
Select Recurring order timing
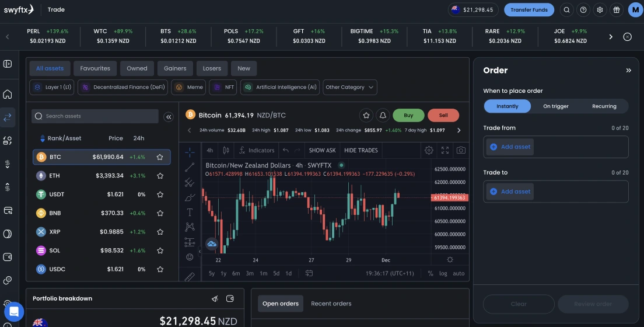604,106
